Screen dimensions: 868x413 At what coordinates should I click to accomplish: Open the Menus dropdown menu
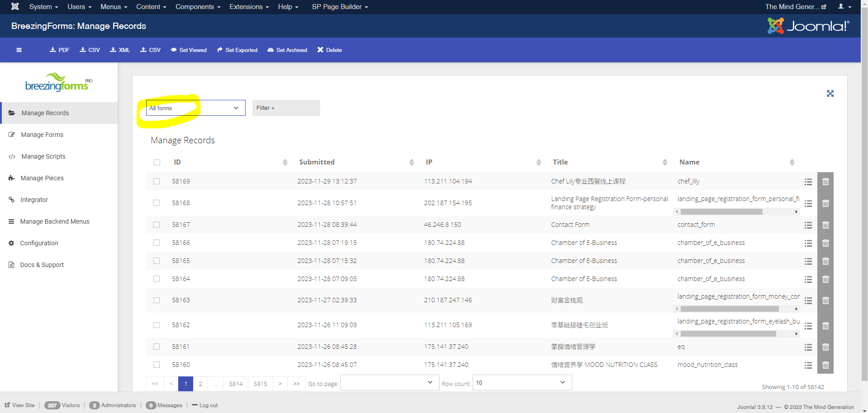coord(114,7)
